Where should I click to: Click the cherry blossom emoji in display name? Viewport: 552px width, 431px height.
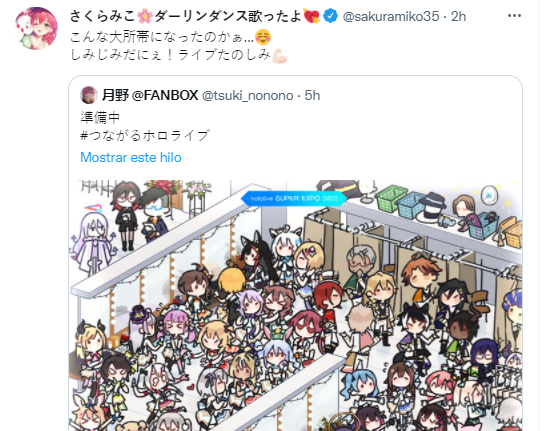[x=144, y=16]
